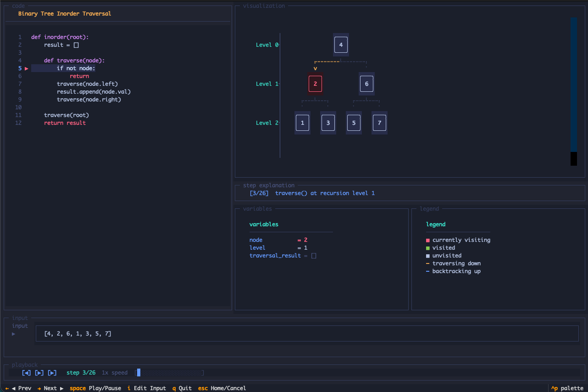Click the playback progress bar

click(x=170, y=373)
